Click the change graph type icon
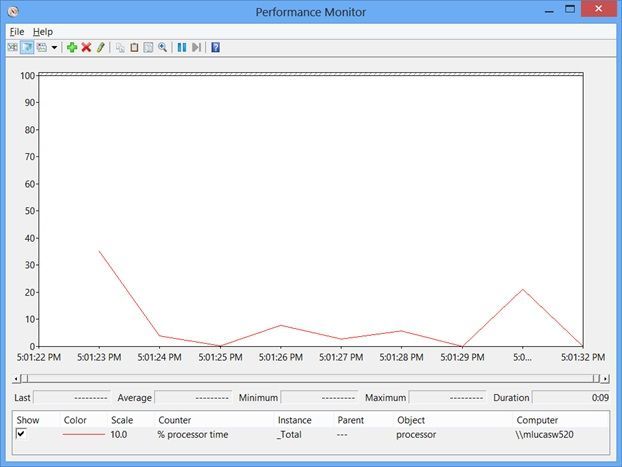The width and height of the screenshot is (622, 467). click(42, 48)
